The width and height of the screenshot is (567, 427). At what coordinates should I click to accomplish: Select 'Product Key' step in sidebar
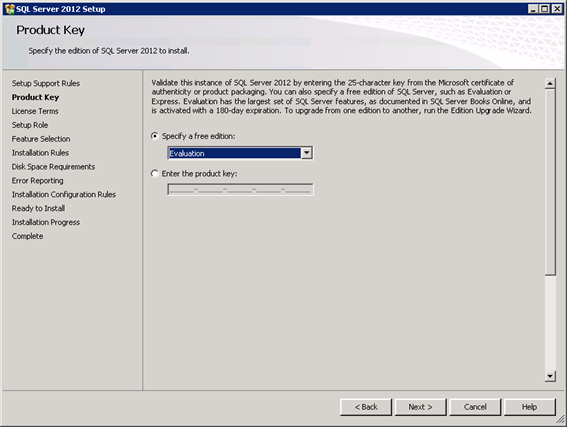35,97
